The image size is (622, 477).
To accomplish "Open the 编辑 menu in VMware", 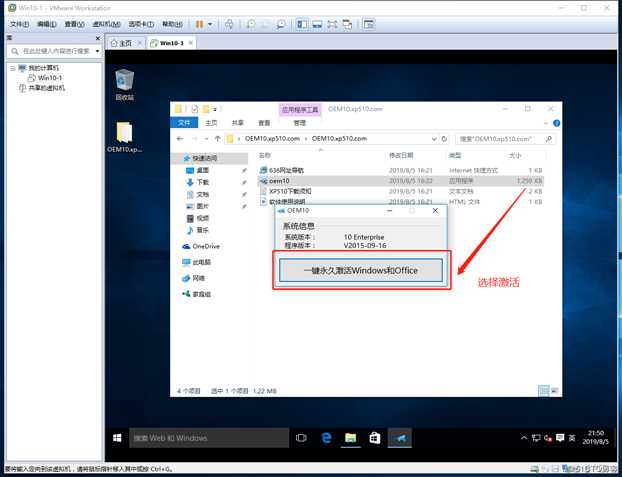I will [47, 25].
